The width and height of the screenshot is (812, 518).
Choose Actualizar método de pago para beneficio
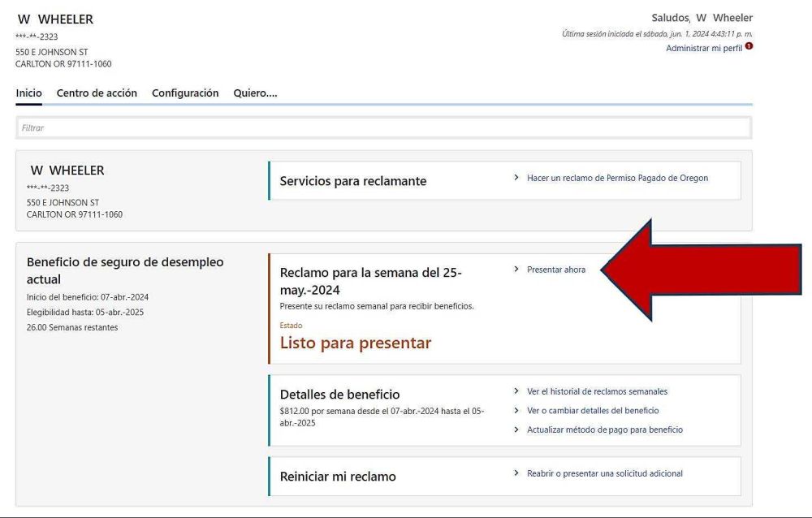tap(604, 430)
